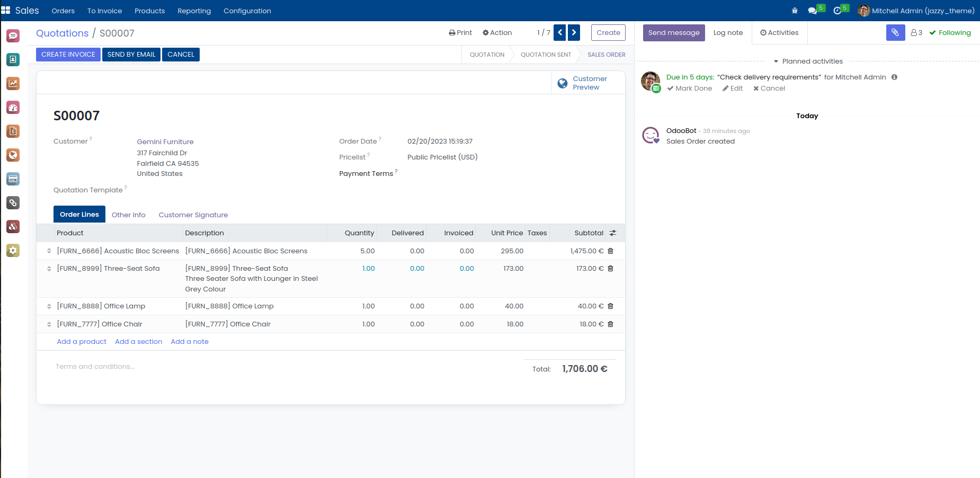
Task: Go to previous record arrow
Action: tap(559, 33)
